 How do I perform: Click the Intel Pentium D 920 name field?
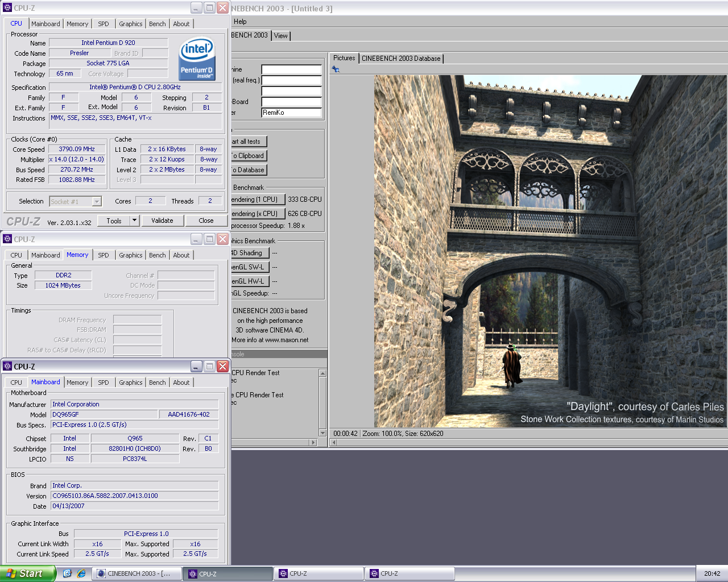[108, 43]
